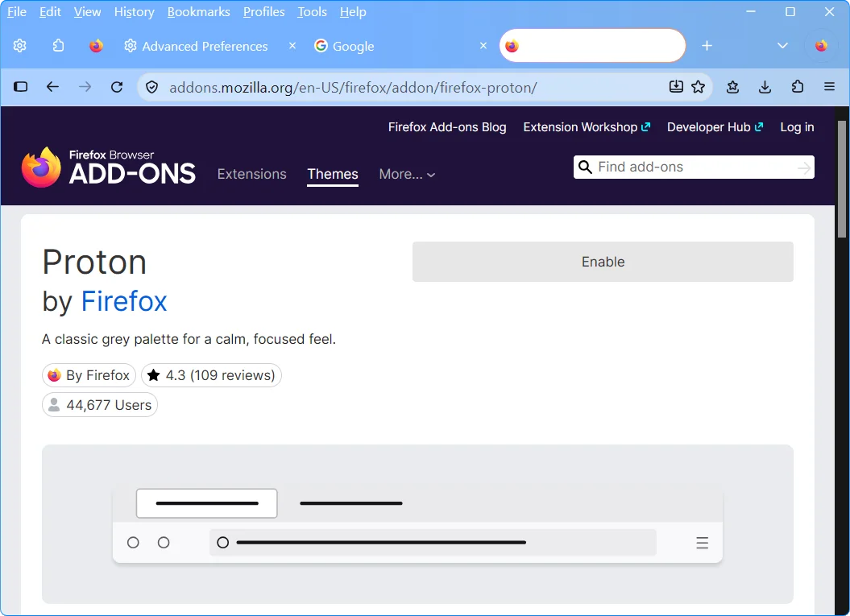The height and width of the screenshot is (616, 850).
Task: Expand the More… dropdown in add-ons header
Action: pos(407,174)
